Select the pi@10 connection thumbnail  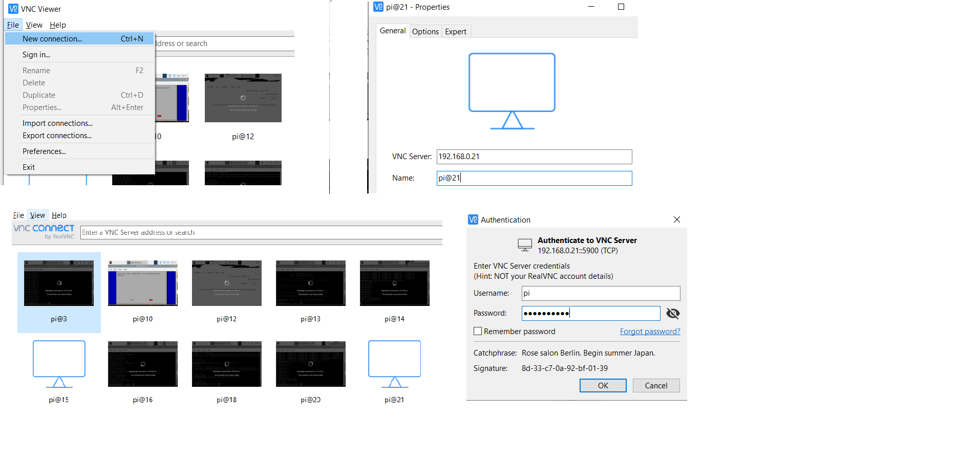point(143,283)
